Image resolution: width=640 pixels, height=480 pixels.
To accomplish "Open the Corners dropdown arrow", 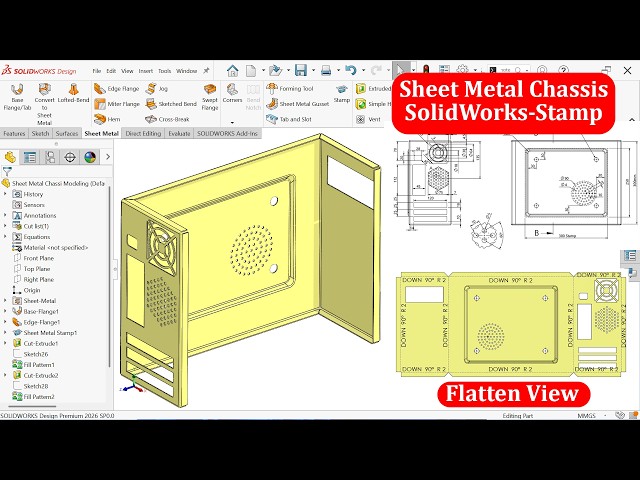I will (x=232, y=122).
